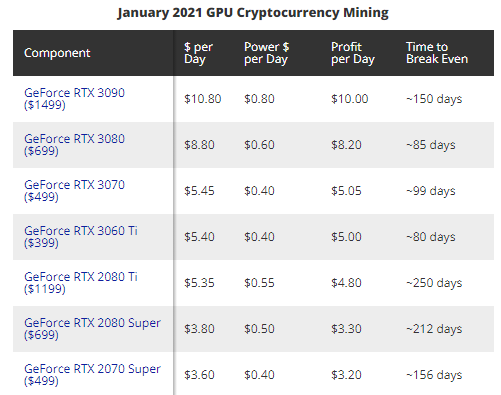Screen dimensions: 501x395
Task: Select the $10.80 per day cell
Action: [x=203, y=99]
